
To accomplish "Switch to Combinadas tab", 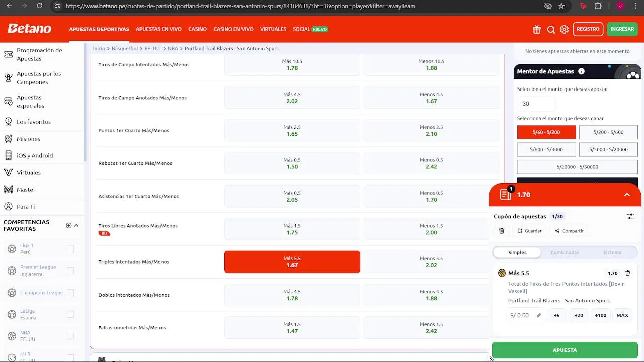I will point(565,252).
